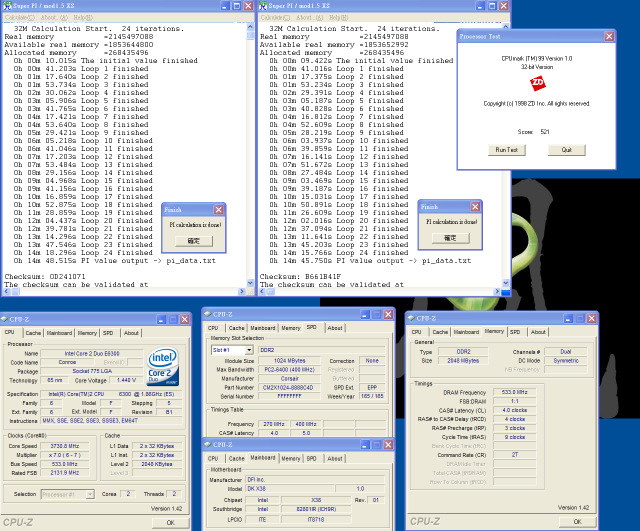Click the left Super PI title bar icon
The width and height of the screenshot is (640, 531).
(x=7, y=6)
